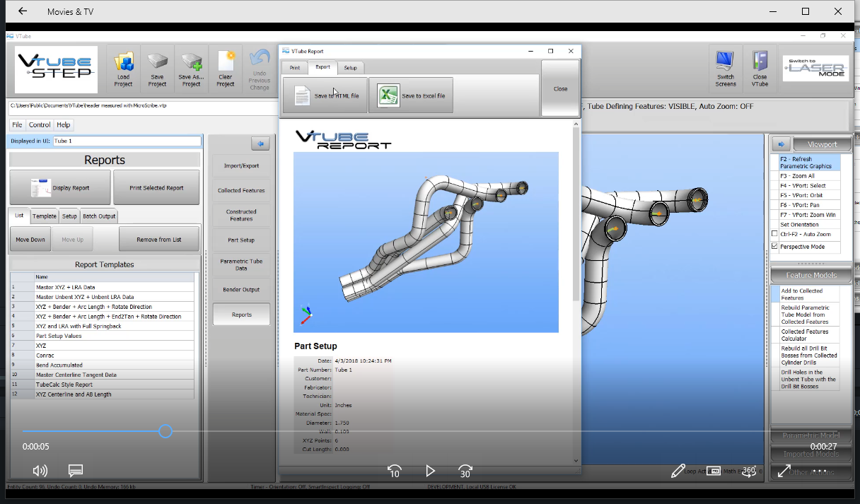Image resolution: width=860 pixels, height=504 pixels.
Task: Click blue left arrow above Import/Export
Action: 260,143
